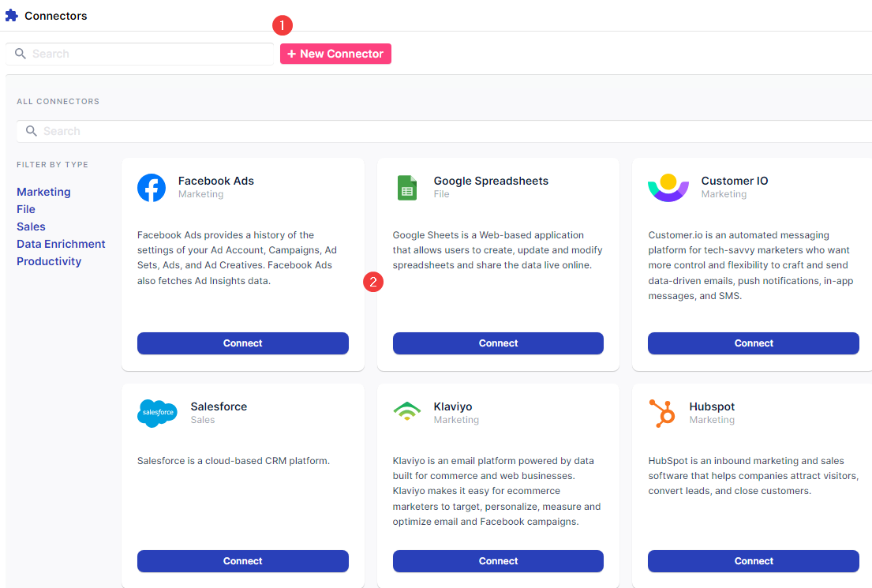Filter connectors by Sales type
The width and height of the screenshot is (872, 588).
tap(31, 227)
